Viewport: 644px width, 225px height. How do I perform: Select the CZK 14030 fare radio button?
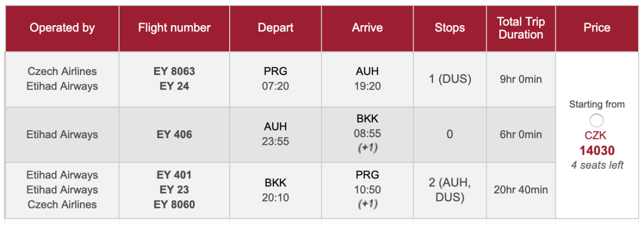tap(597, 121)
